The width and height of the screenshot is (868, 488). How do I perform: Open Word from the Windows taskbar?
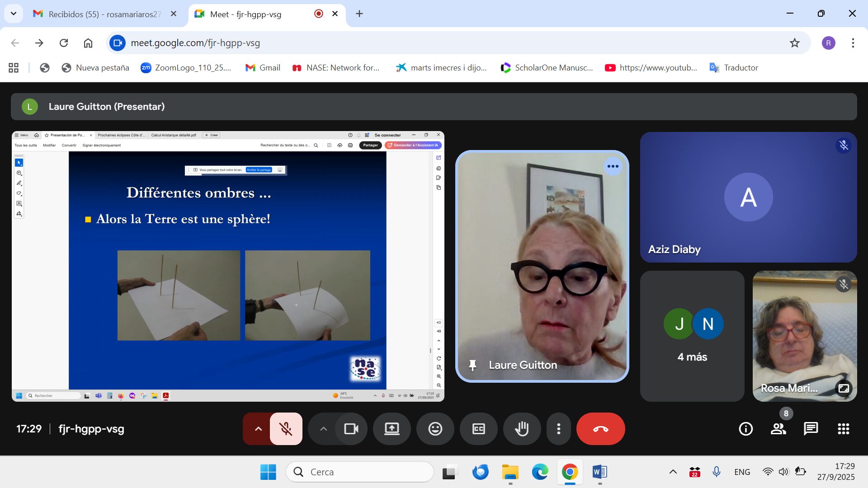coord(599,472)
